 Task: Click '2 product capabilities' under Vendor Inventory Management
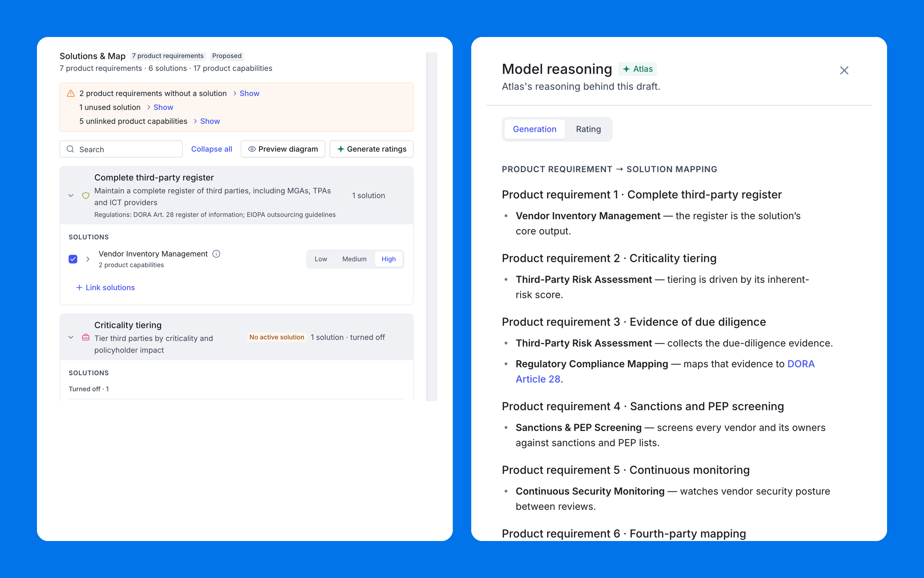(x=131, y=265)
